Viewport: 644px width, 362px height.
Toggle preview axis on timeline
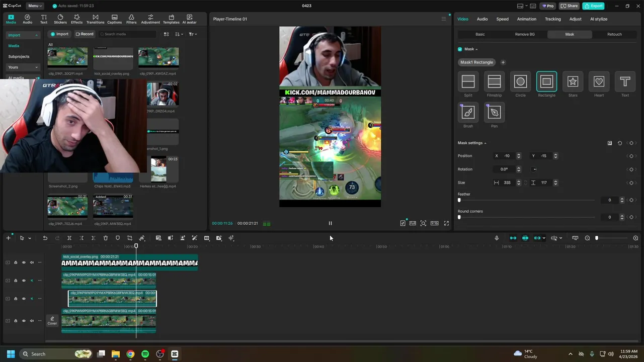pyautogui.click(x=554, y=238)
